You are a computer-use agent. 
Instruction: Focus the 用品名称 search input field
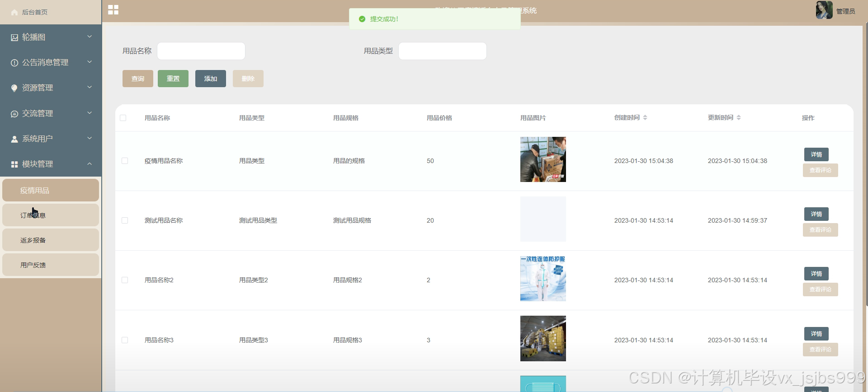point(201,51)
